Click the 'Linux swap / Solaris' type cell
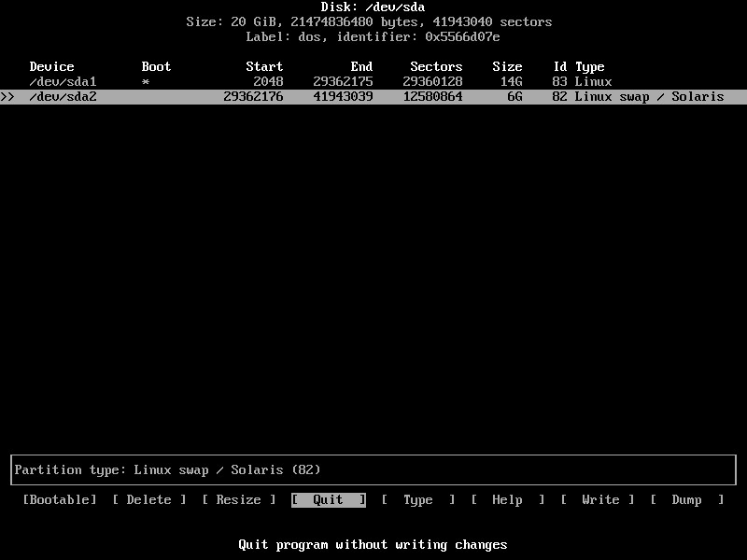 (649, 97)
